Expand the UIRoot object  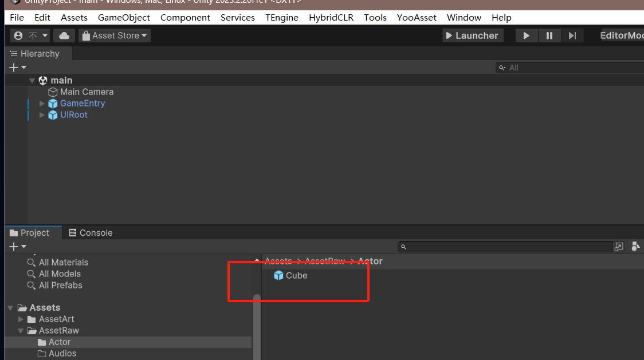41,115
